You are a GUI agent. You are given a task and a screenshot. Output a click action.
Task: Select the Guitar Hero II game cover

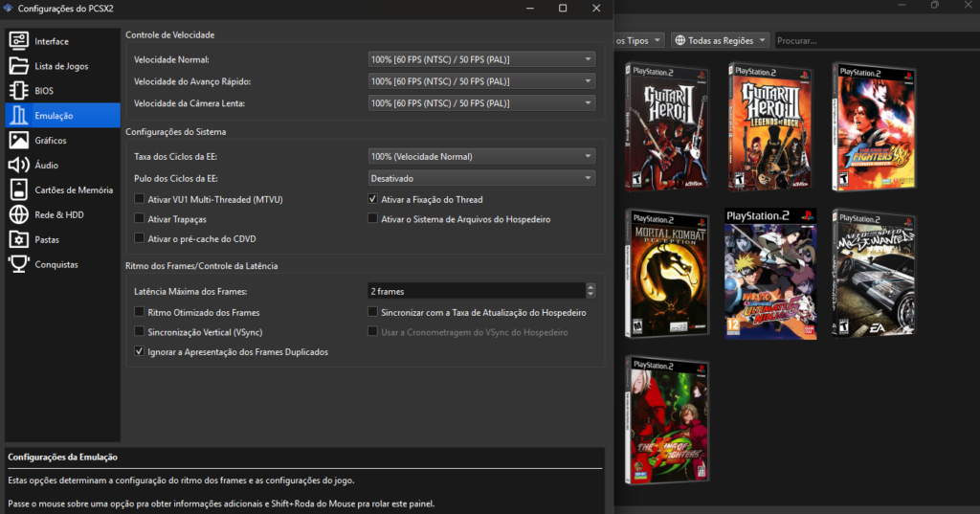[x=667, y=126]
